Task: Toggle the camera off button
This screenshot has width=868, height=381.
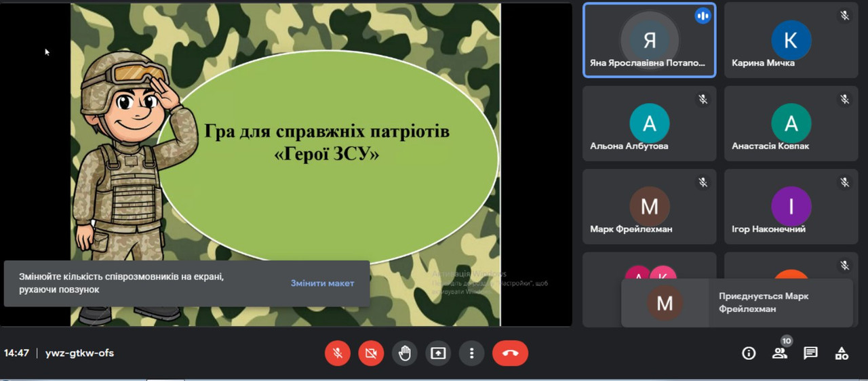Action: pyautogui.click(x=371, y=353)
